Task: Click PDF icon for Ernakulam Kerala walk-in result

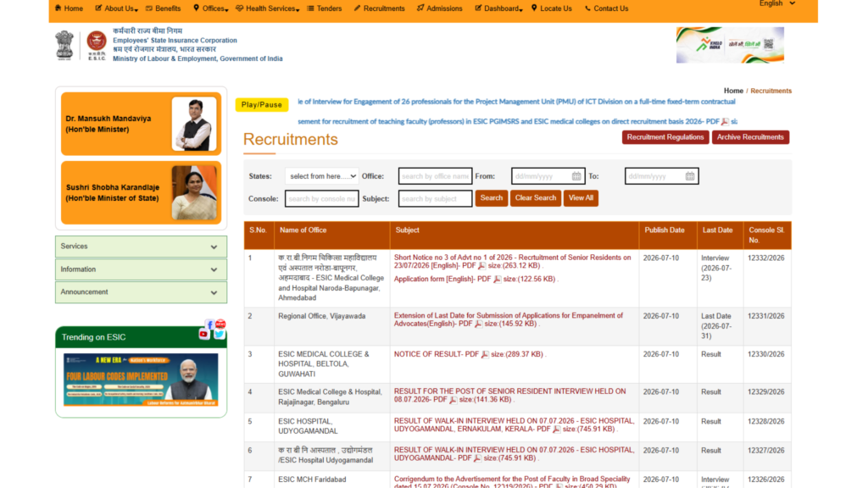Action: (x=556, y=430)
